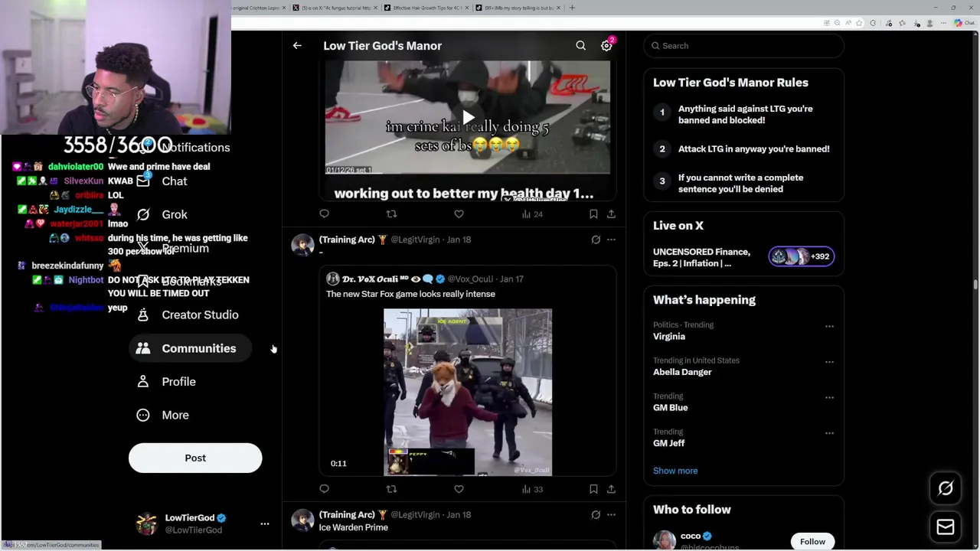Open the More menu in the sidebar
The height and width of the screenshot is (551, 980).
tap(175, 415)
